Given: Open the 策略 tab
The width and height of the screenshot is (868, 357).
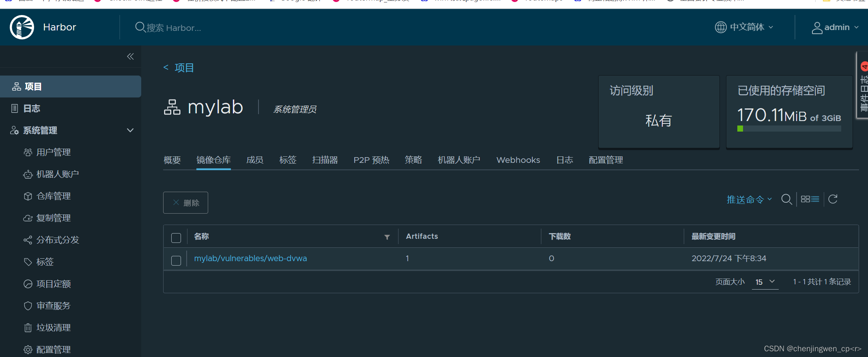Looking at the screenshot, I should (x=414, y=160).
